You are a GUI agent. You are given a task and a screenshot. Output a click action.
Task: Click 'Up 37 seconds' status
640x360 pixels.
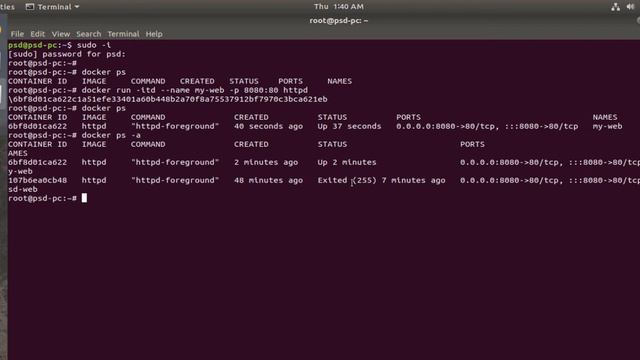pyautogui.click(x=349, y=126)
